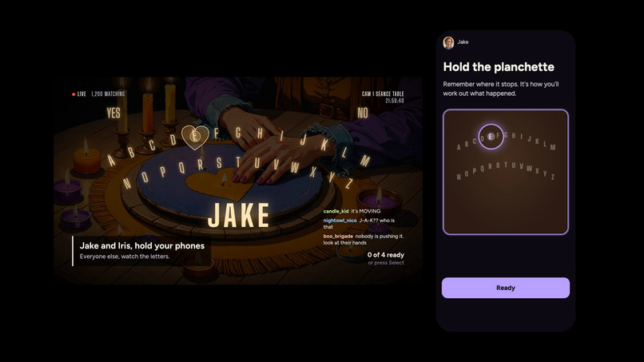644x362 pixels.
Task: Click the CAM 1 SEANCE TABLE label
Action: pyautogui.click(x=383, y=94)
